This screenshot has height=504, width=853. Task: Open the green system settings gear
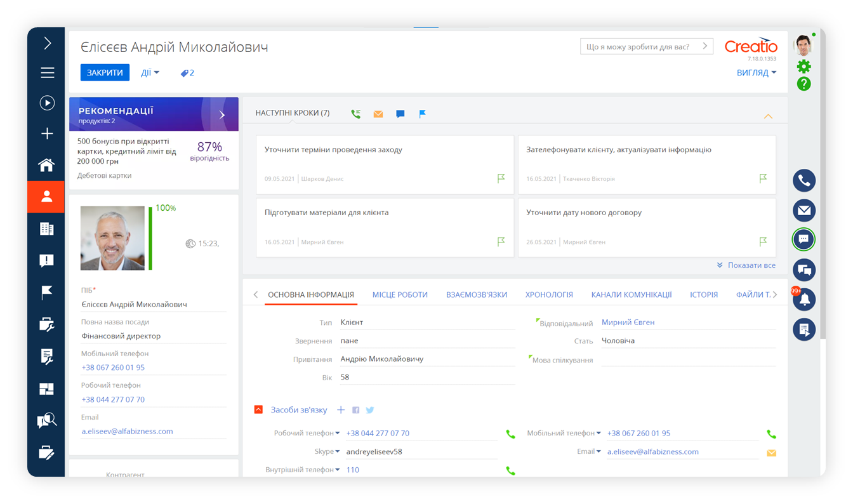[x=803, y=66]
